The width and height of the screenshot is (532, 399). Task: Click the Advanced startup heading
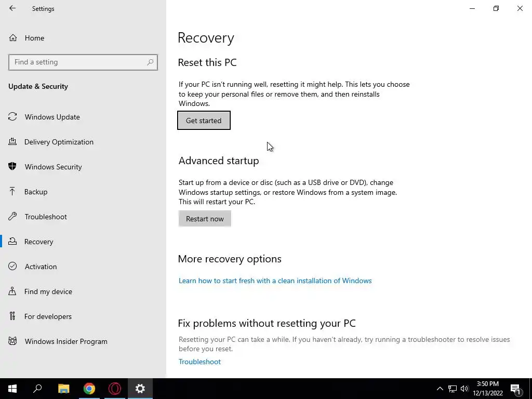219,161
